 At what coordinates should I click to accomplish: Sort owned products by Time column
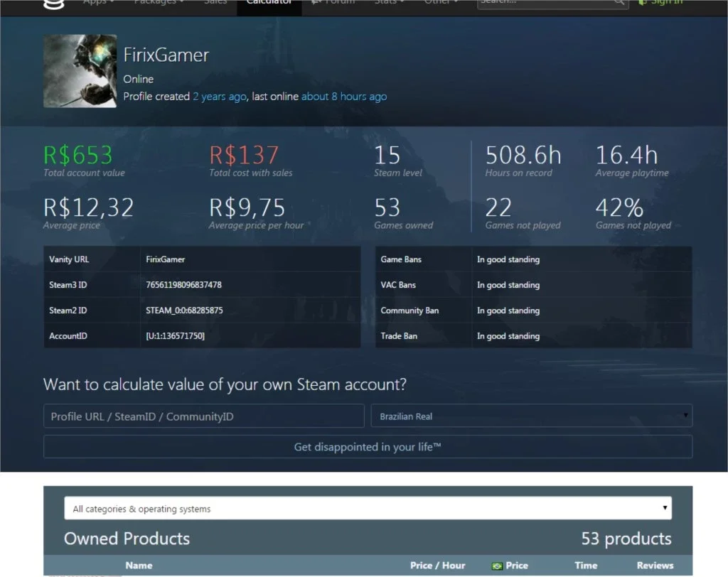pos(586,566)
